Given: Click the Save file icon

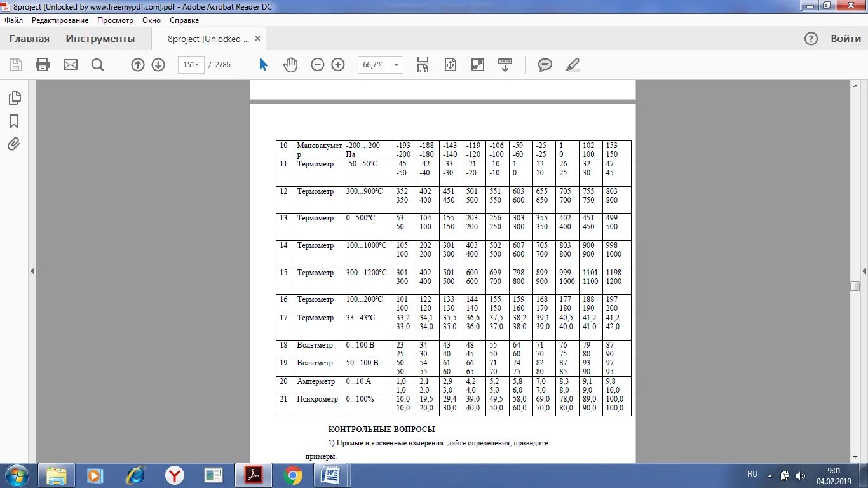Looking at the screenshot, I should pyautogui.click(x=16, y=65).
